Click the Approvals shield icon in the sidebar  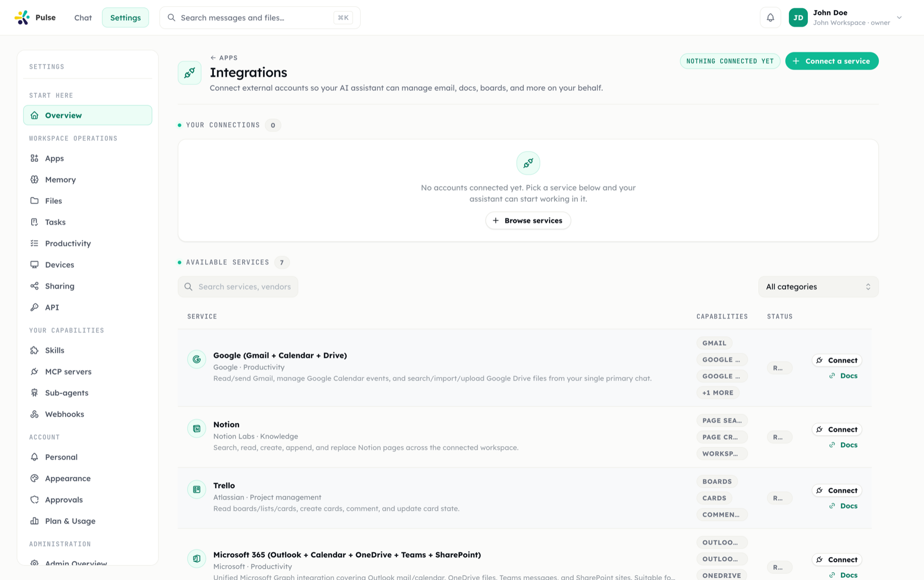click(35, 500)
